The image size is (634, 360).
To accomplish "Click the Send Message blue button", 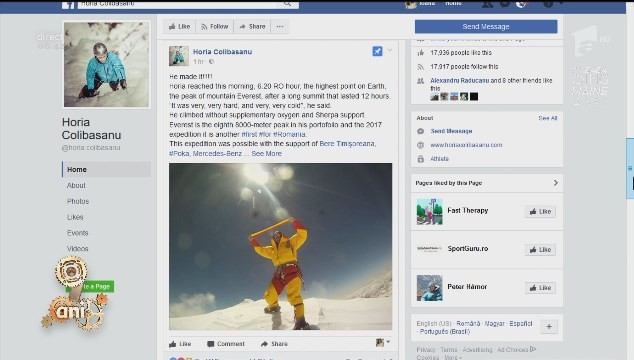I will pos(486,27).
